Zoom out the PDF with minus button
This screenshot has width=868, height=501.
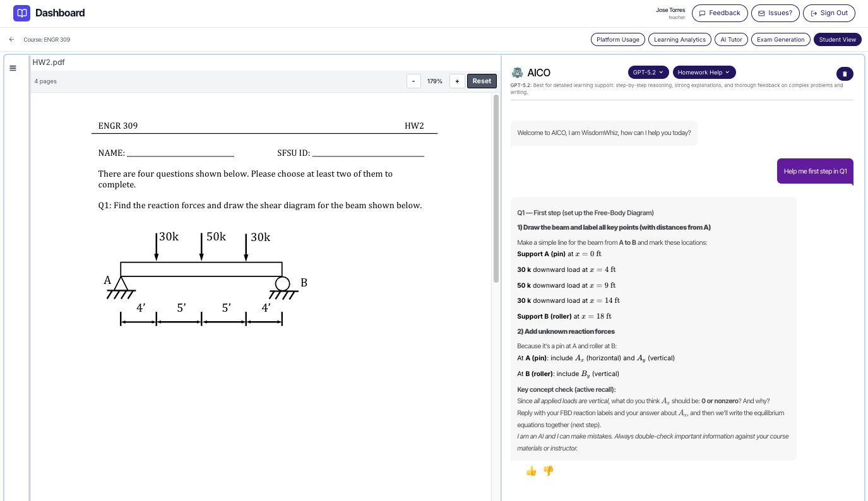tap(413, 81)
